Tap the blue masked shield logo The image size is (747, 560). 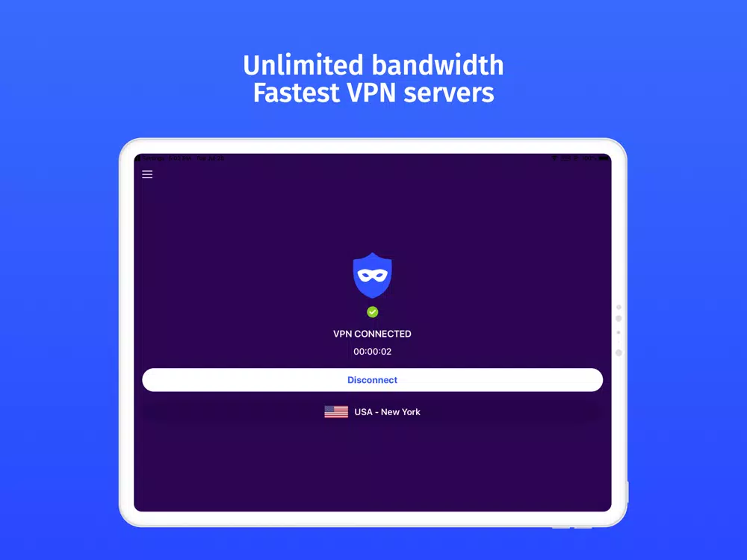[372, 276]
